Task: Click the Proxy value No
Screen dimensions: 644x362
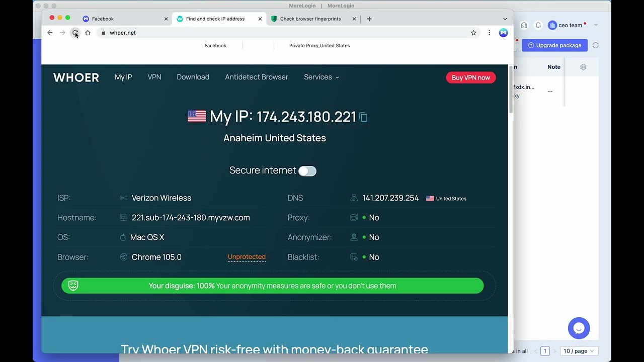Action: point(374,218)
